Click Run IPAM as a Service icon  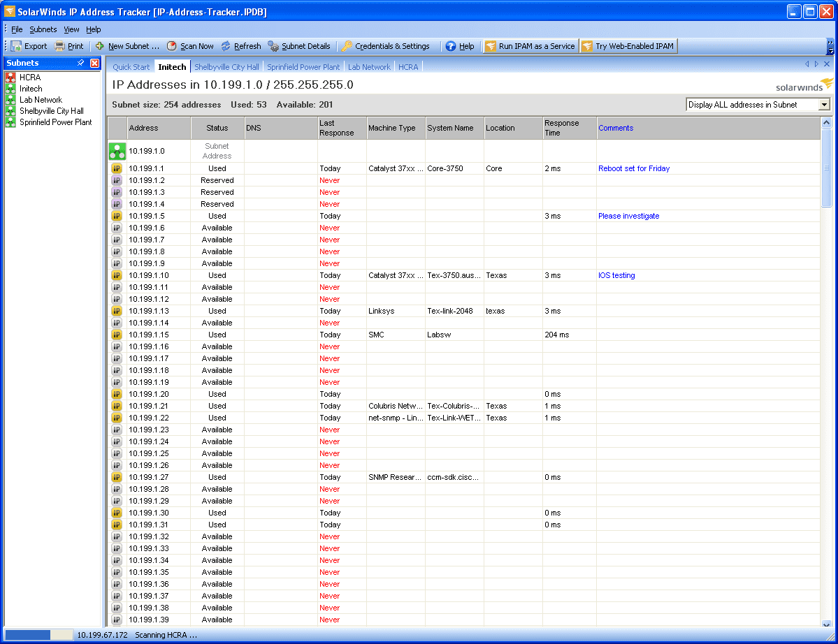pos(490,47)
